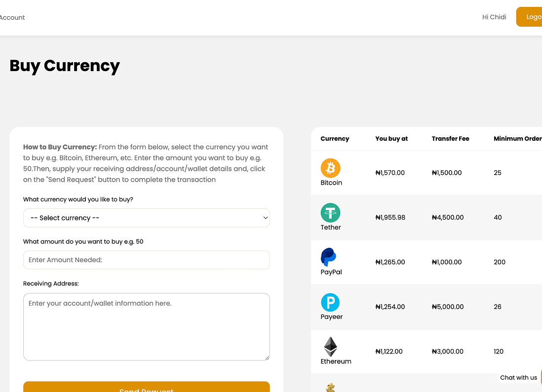Click into the Receiving Address text area

(x=146, y=327)
